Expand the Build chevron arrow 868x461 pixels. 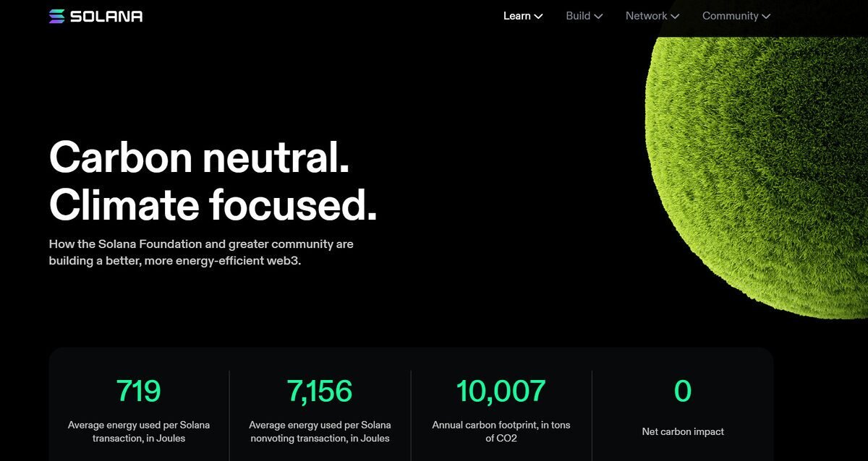point(598,17)
